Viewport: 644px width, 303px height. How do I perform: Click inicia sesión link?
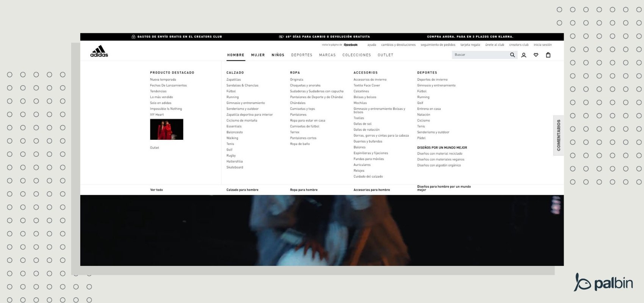pos(542,45)
